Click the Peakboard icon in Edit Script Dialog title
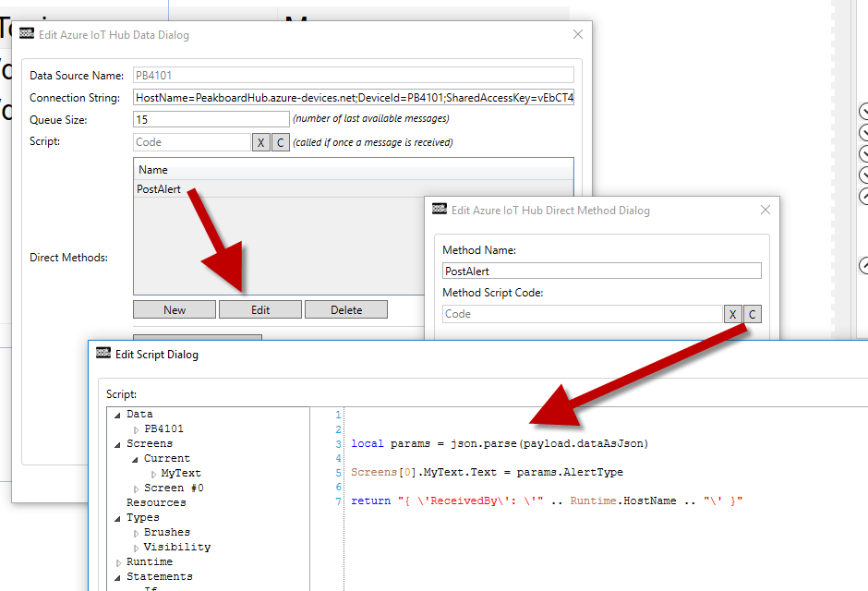Image resolution: width=868 pixels, height=591 pixels. [x=103, y=353]
